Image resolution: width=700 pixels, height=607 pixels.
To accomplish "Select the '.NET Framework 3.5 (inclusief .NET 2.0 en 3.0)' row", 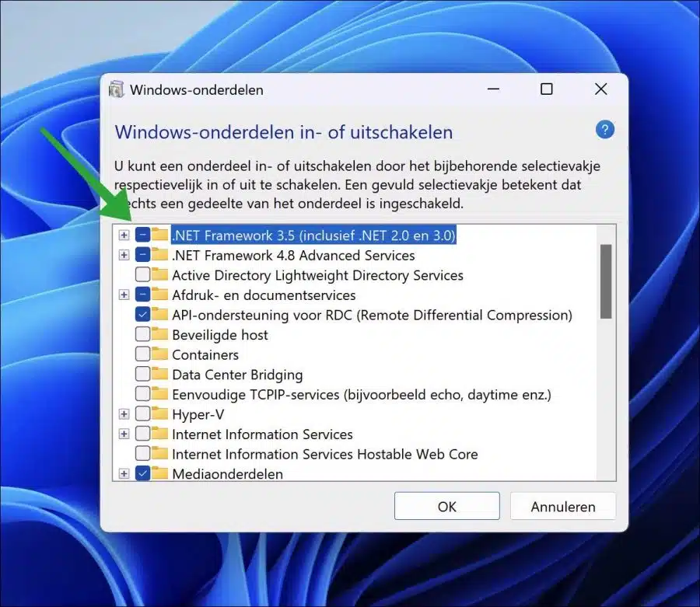I will point(314,235).
